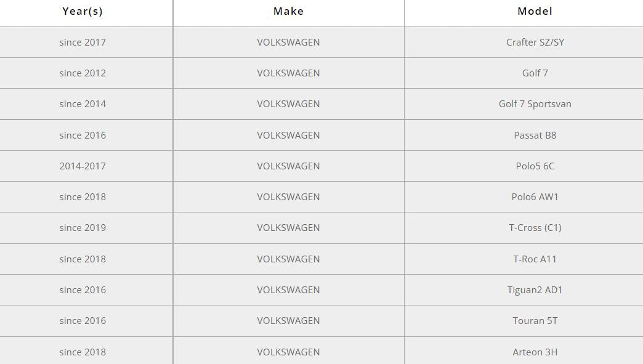Select the since 2012 year cell
This screenshot has width=643, height=364.
tap(83, 73)
